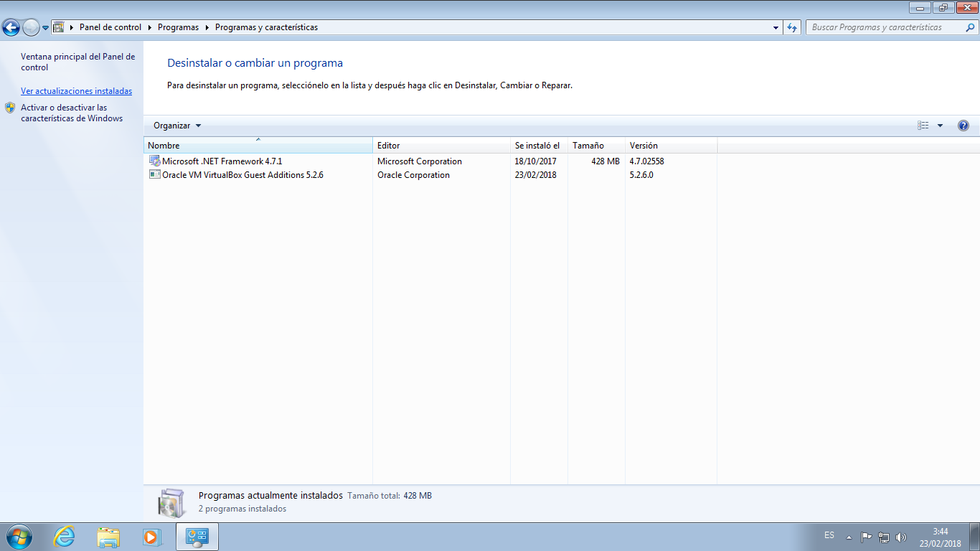The height and width of the screenshot is (551, 980).
Task: Click 'Programas actualmente instalados' text
Action: pos(270,496)
